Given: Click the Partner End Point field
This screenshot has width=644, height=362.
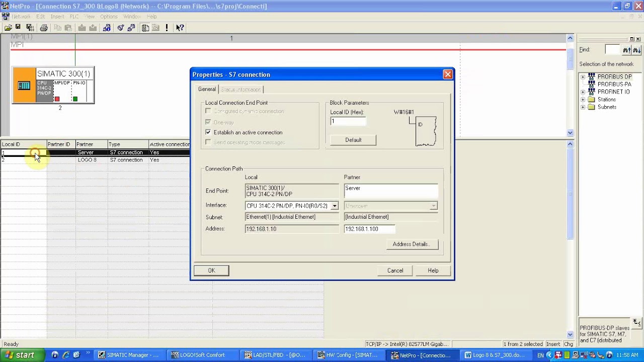Looking at the screenshot, I should pos(391,190).
